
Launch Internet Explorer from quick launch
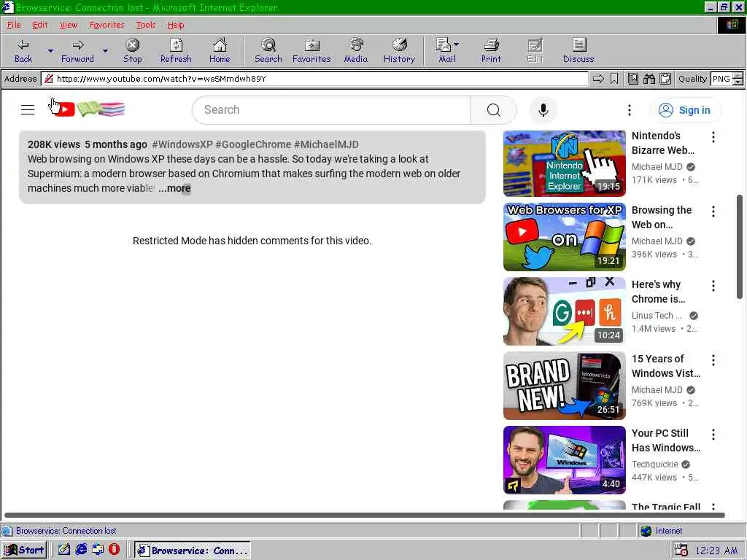[x=82, y=550]
